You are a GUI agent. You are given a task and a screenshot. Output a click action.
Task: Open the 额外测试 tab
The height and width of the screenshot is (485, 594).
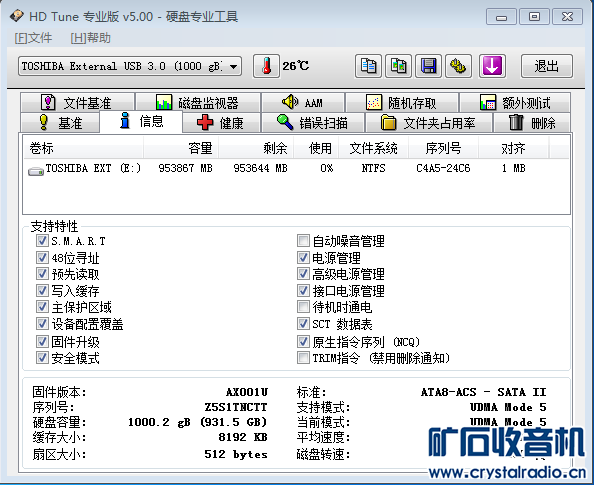[x=515, y=103]
